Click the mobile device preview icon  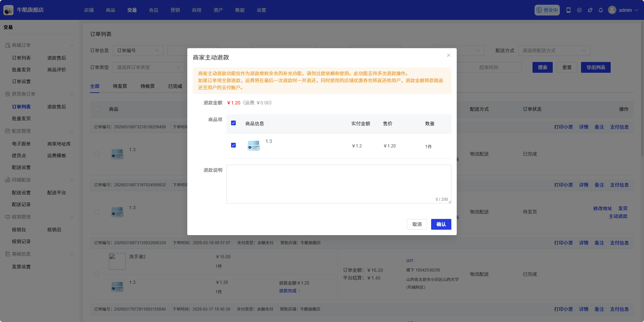pyautogui.click(x=569, y=10)
